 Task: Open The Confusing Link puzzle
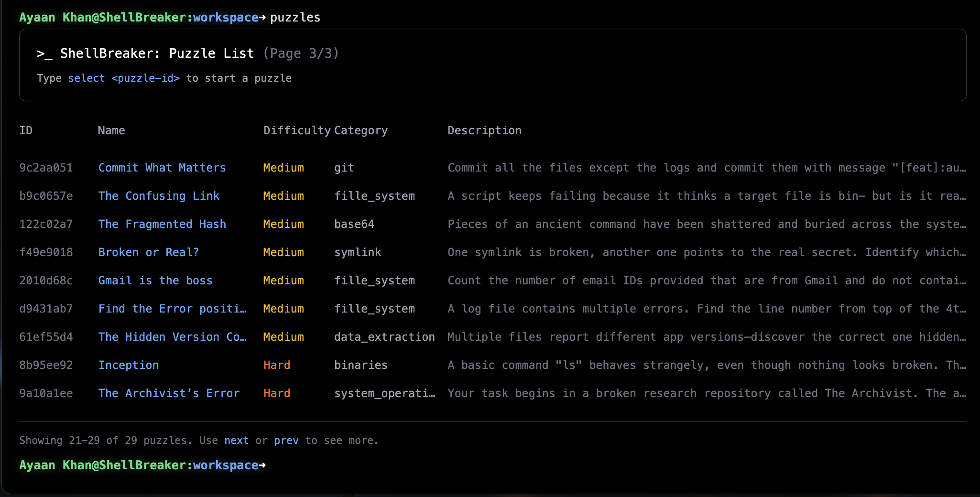159,196
